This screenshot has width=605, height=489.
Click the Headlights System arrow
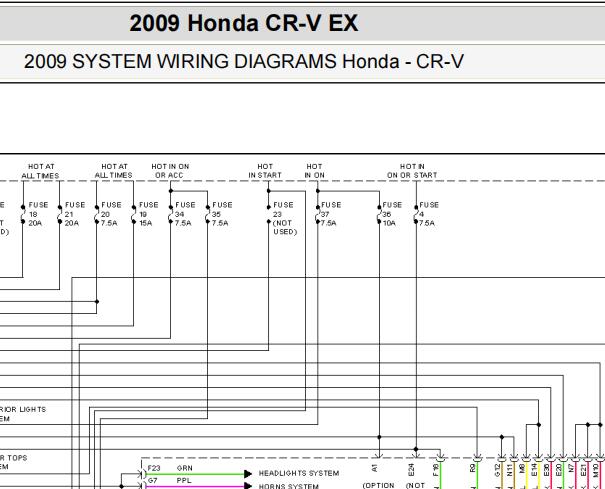248,473
